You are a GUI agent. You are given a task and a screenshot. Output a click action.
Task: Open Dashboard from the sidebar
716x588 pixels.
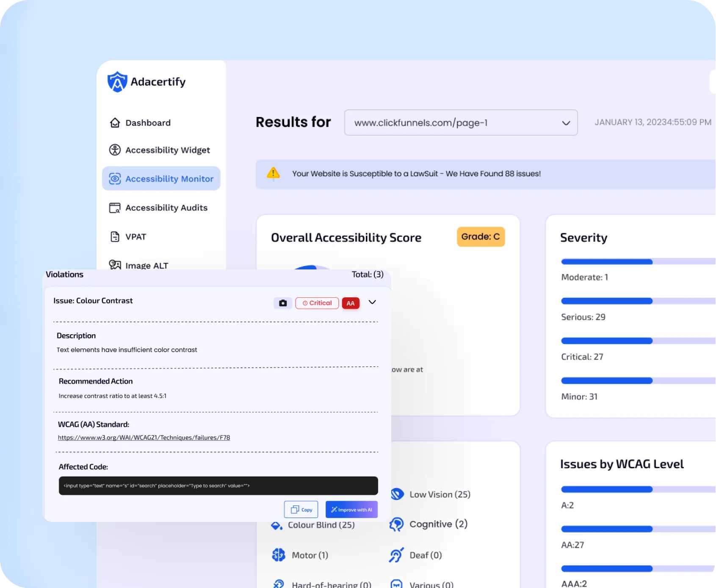click(x=147, y=123)
